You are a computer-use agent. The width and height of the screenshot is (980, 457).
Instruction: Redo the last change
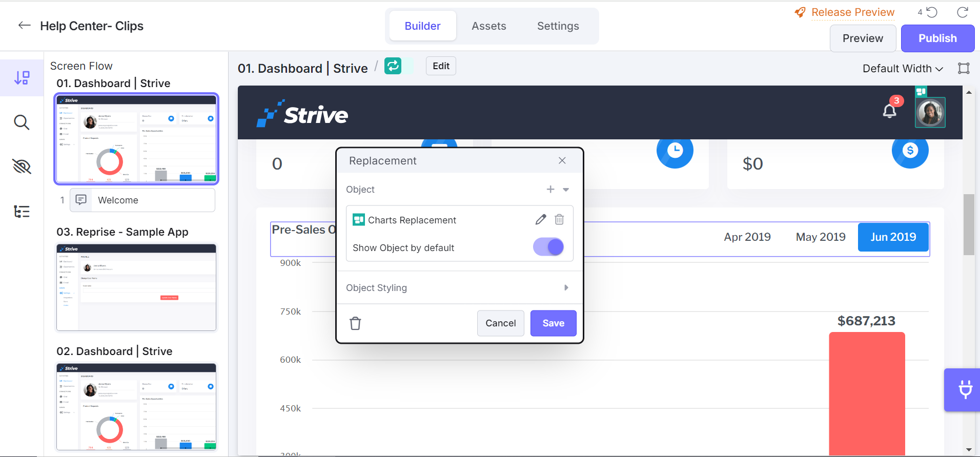tap(963, 12)
